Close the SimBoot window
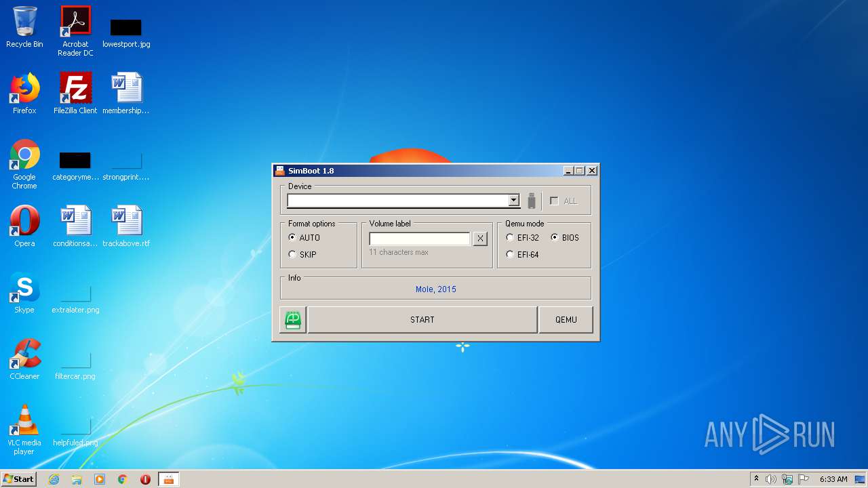The width and height of the screenshot is (868, 488). pyautogui.click(x=592, y=171)
